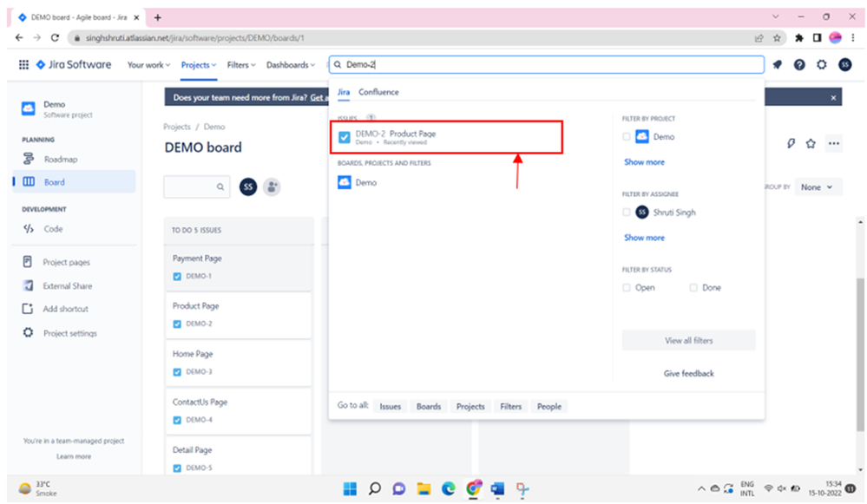Open the Group By None dropdown
Viewport: 867px width, 504px height.
[x=817, y=187]
